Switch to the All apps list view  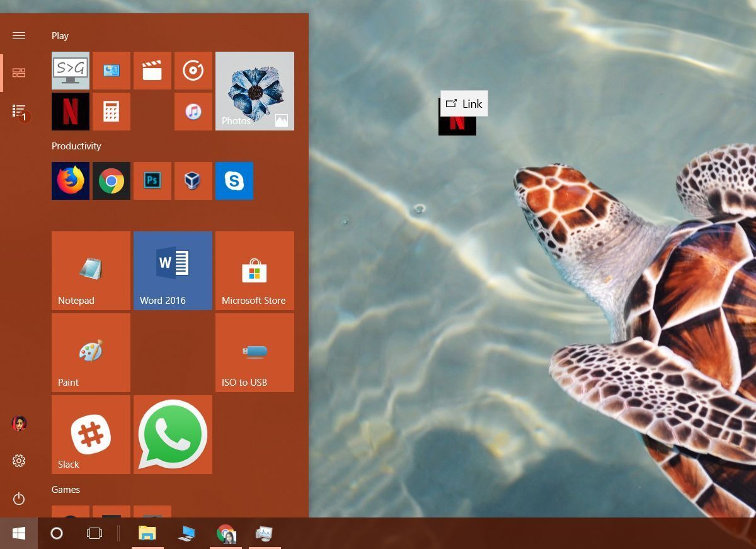click(x=19, y=111)
